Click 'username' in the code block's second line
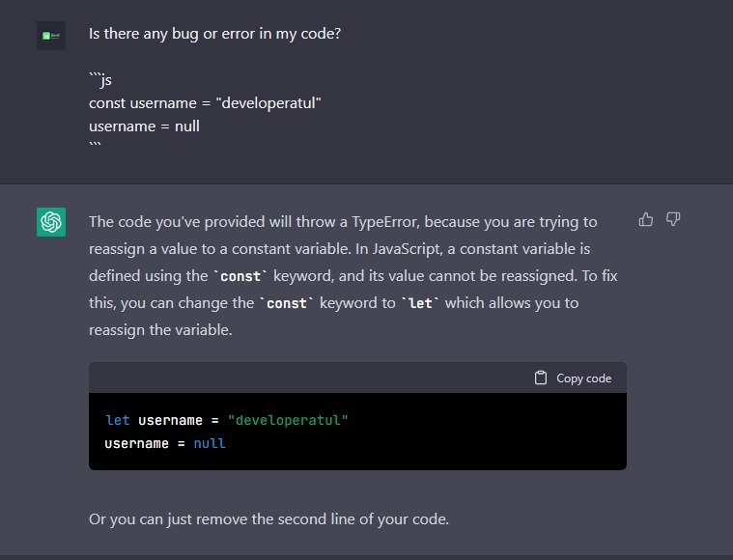Image resolution: width=733 pixels, height=560 pixels. tap(136, 443)
